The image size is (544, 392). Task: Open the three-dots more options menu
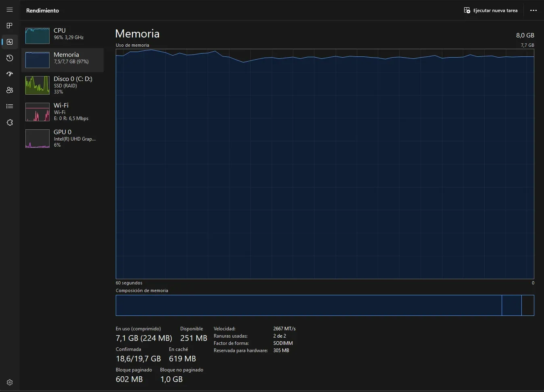(534, 10)
